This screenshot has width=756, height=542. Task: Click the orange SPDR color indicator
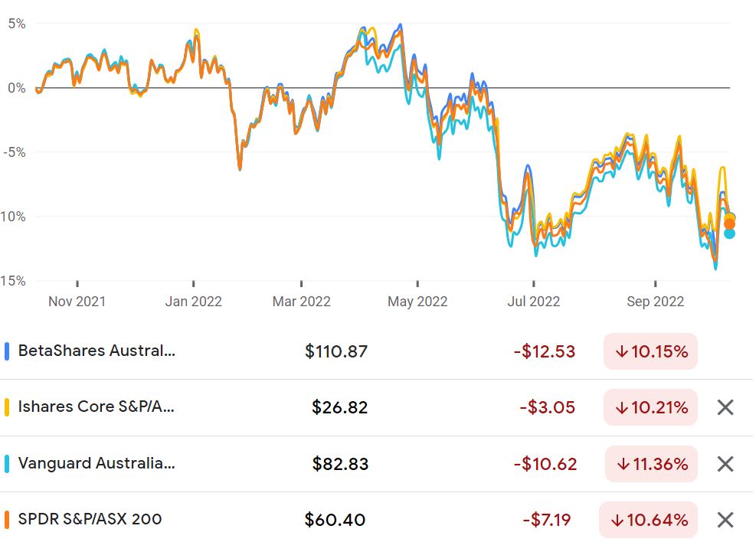tap(7, 520)
